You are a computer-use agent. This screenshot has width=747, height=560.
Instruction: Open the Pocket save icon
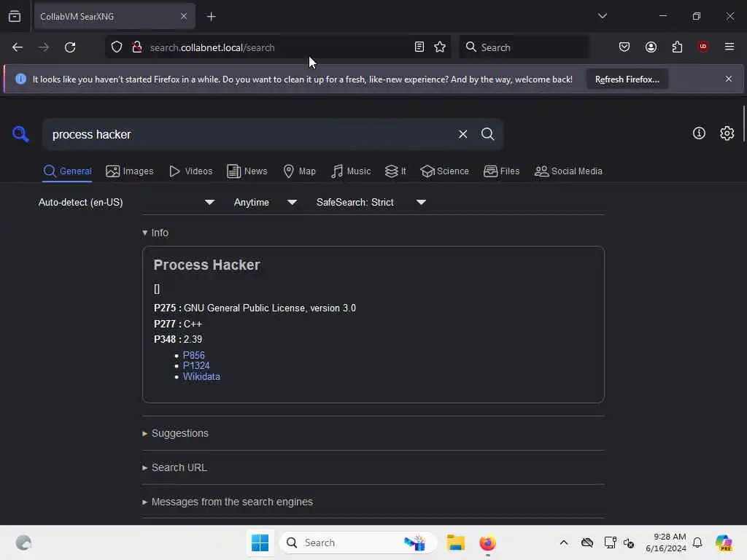point(624,47)
